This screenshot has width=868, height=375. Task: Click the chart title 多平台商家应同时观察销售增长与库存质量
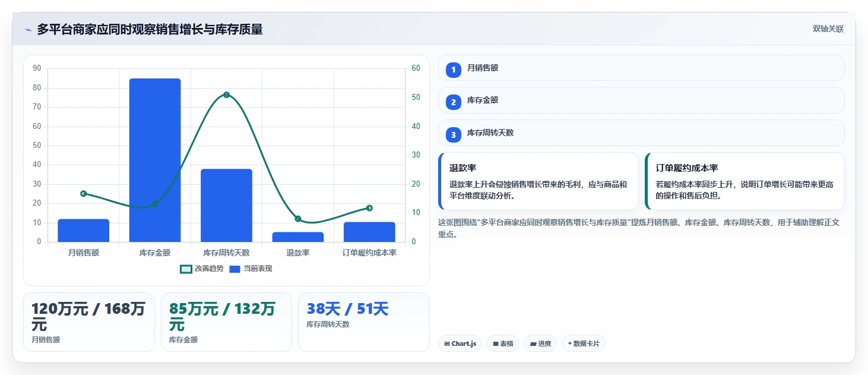(x=150, y=29)
